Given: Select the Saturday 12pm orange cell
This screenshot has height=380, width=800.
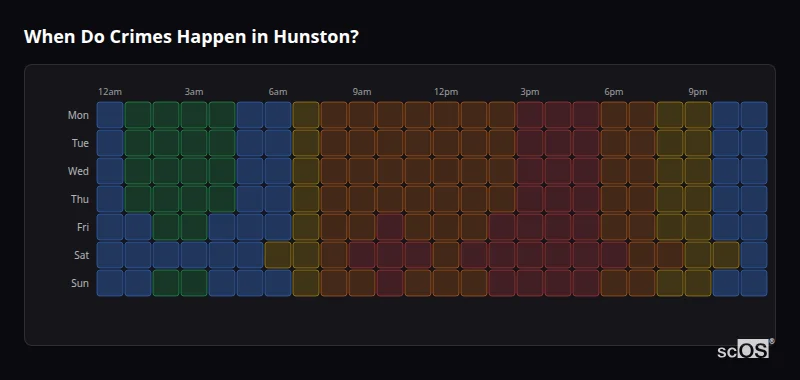Looking at the screenshot, I should point(446,255).
